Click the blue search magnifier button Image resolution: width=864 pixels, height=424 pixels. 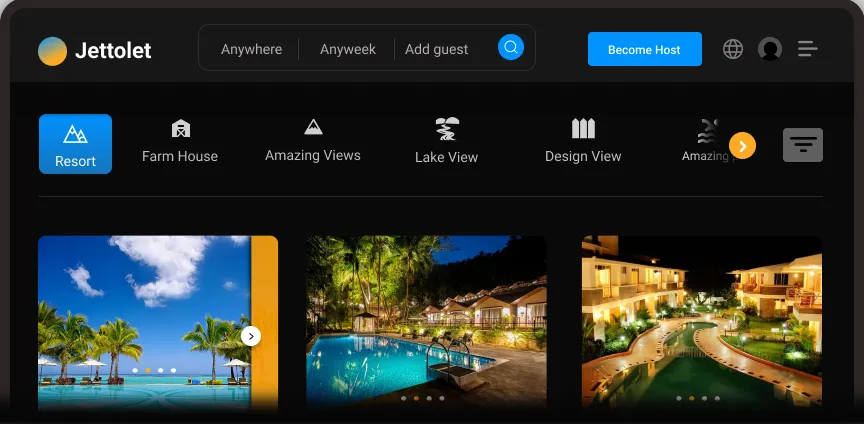pos(511,47)
